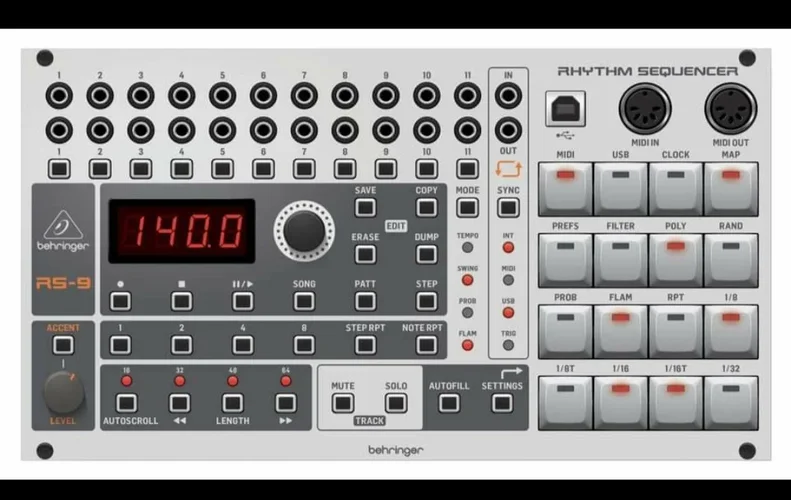Click the DUMP button
The width and height of the screenshot is (791, 500).
coord(426,254)
